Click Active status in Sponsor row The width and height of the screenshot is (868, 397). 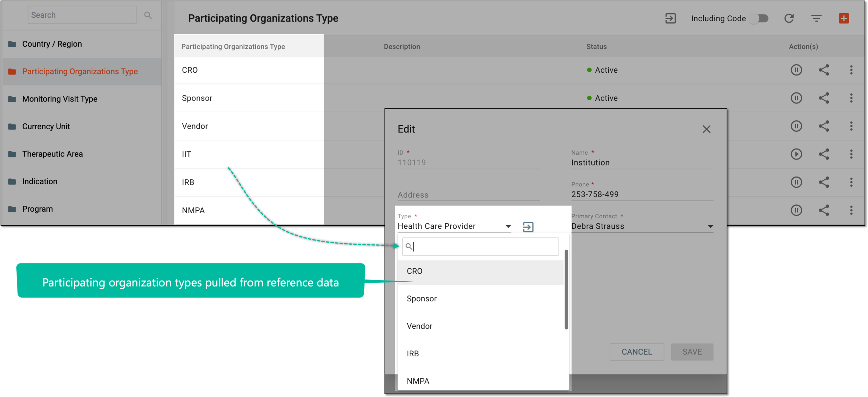[x=602, y=98]
